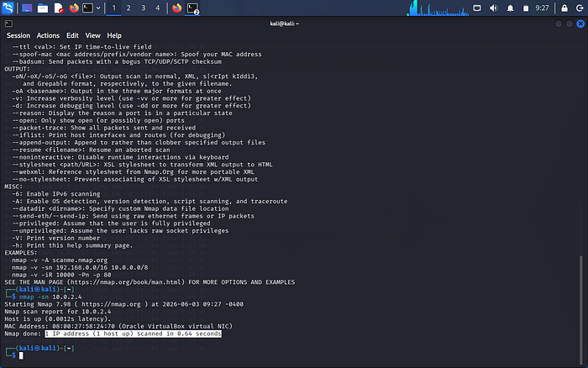Check the battery/power manager icon
Screen dimensions: 588x368
tap(526, 8)
